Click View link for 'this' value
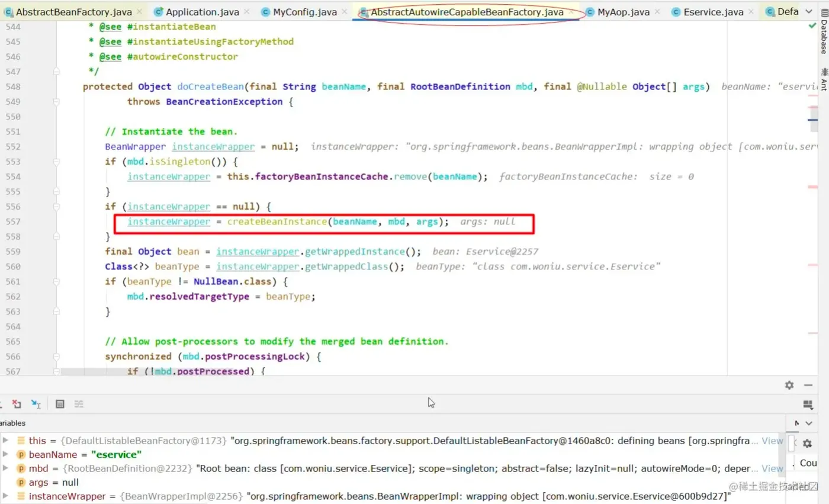The height and width of the screenshot is (504, 829). pos(772,441)
